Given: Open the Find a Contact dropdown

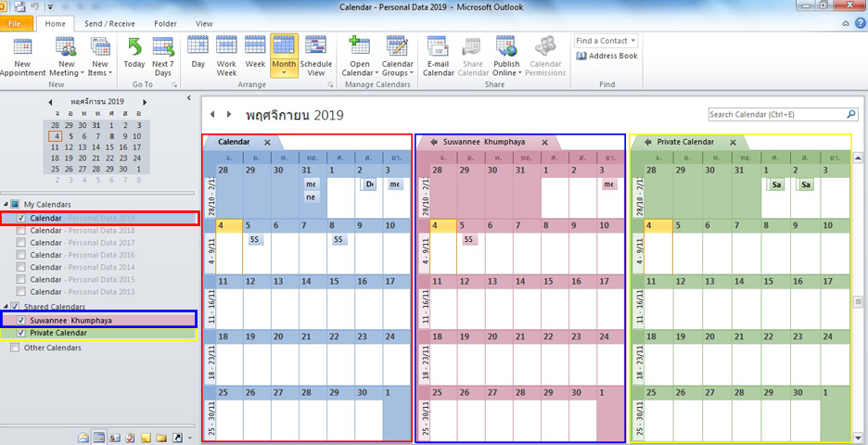Looking at the screenshot, I should click(x=633, y=41).
